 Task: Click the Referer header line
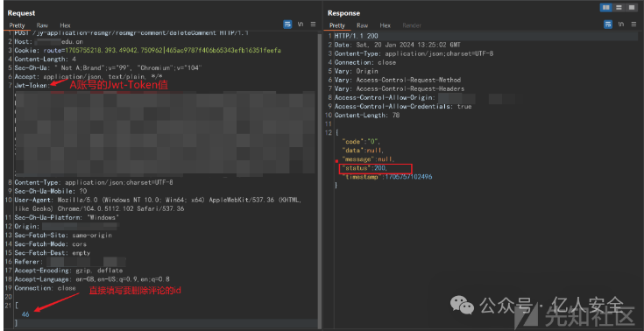70,262
